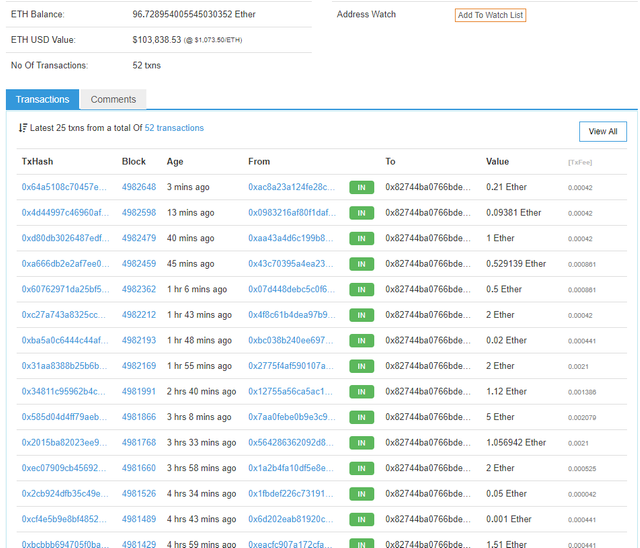The width and height of the screenshot is (640, 548).
Task: Open transaction hash 0x64a5108c70457e
Action: (64, 187)
